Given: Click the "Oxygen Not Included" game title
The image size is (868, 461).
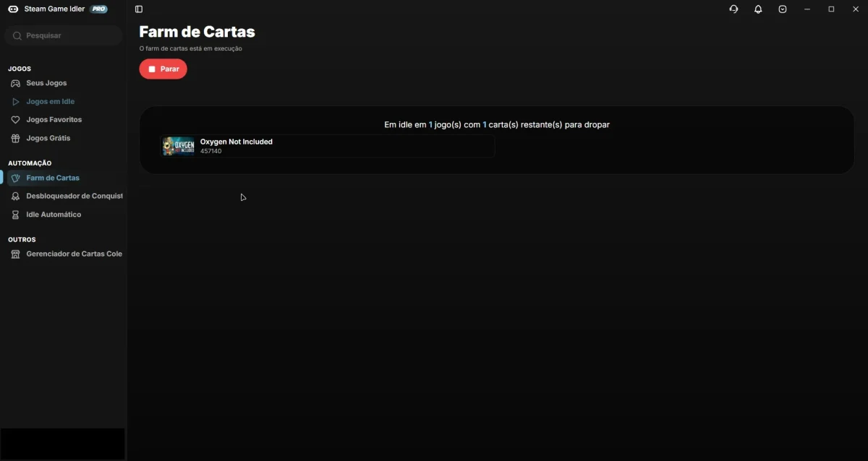Looking at the screenshot, I should (x=237, y=142).
